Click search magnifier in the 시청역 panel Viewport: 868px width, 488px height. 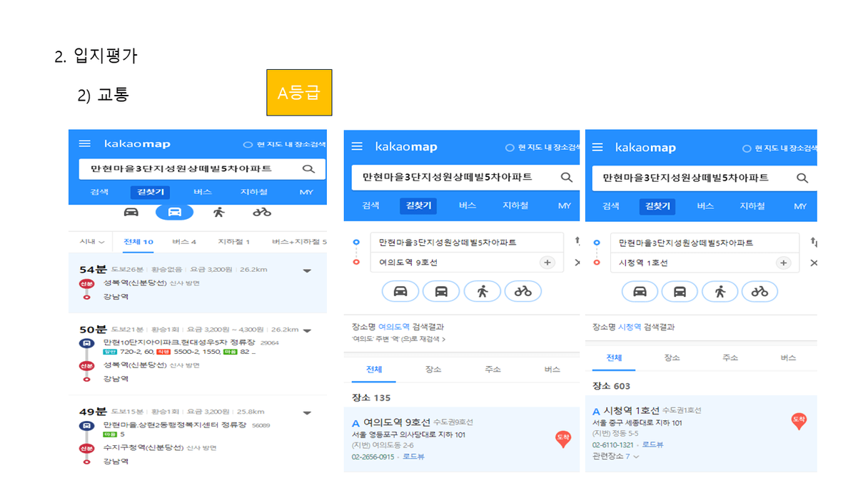tap(802, 178)
